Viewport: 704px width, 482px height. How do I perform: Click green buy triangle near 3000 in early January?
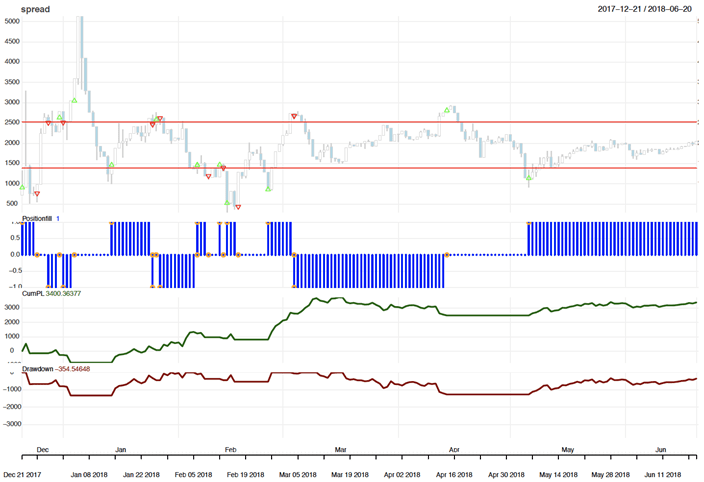pyautogui.click(x=74, y=101)
